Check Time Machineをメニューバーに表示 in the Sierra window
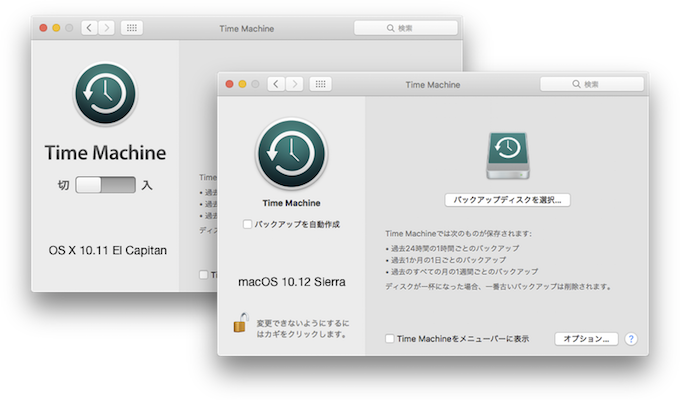Screen dimensions: 680x400 click(x=390, y=339)
